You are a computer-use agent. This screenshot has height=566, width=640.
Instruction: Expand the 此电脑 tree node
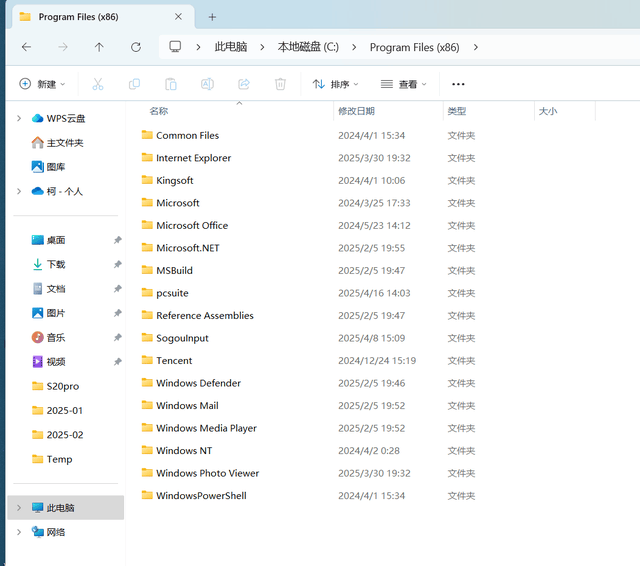(19, 508)
